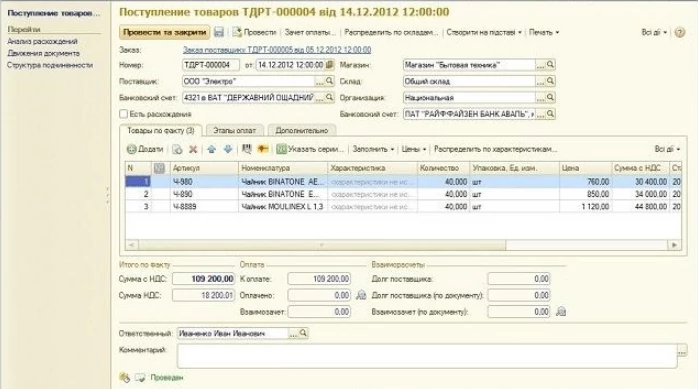Image resolution: width=698 pixels, height=389 pixels.
Task: Click Зачет оплаты... button
Action: (x=310, y=32)
